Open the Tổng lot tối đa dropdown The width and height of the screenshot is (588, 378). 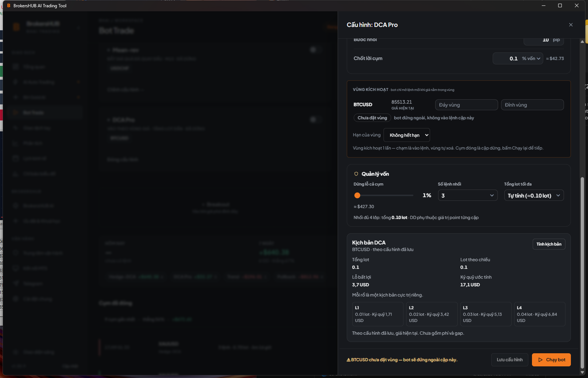[x=534, y=195]
